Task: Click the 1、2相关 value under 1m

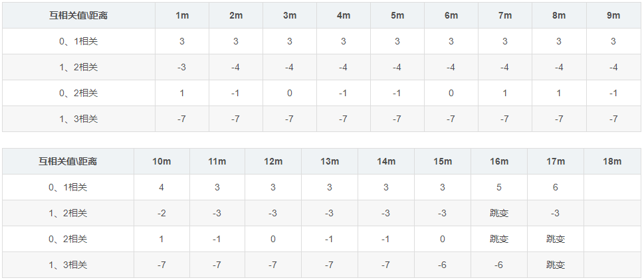Action: click(x=182, y=67)
